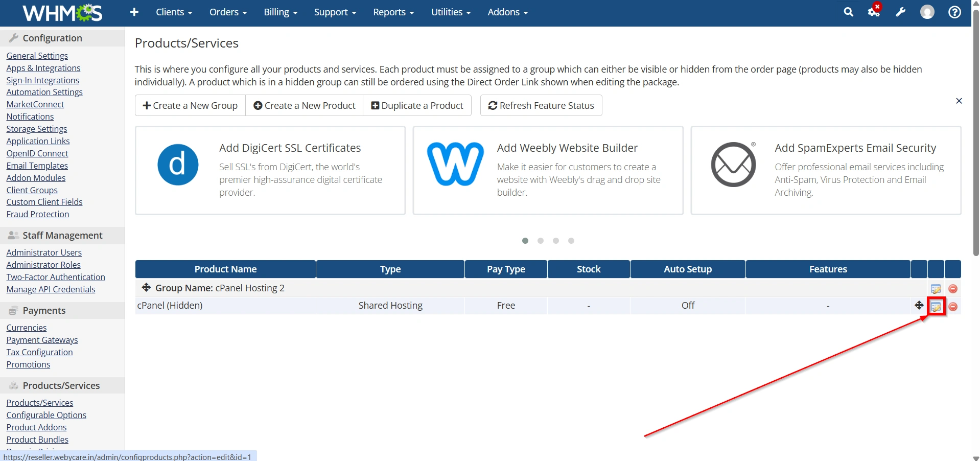Click Create a New Group button
The height and width of the screenshot is (461, 980).
(x=190, y=105)
